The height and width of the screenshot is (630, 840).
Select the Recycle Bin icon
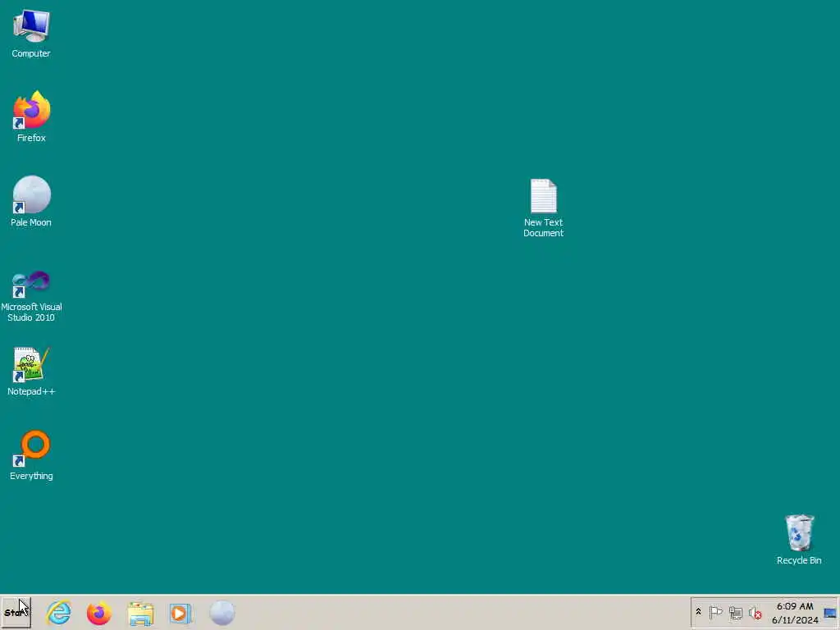(x=799, y=540)
